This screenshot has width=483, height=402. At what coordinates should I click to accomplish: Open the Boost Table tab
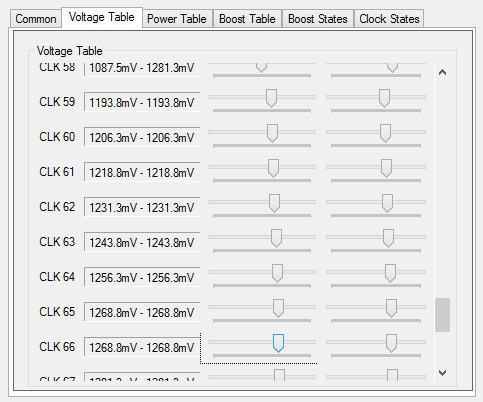(247, 19)
